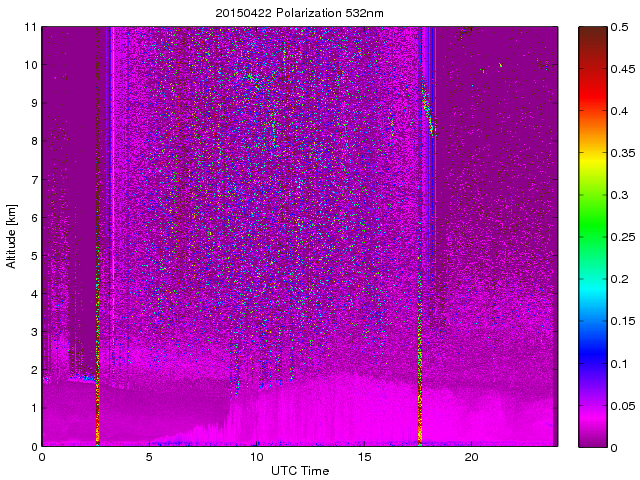Click the 20 tick on the UTC axis
The height and width of the screenshot is (480, 640).
tap(471, 456)
